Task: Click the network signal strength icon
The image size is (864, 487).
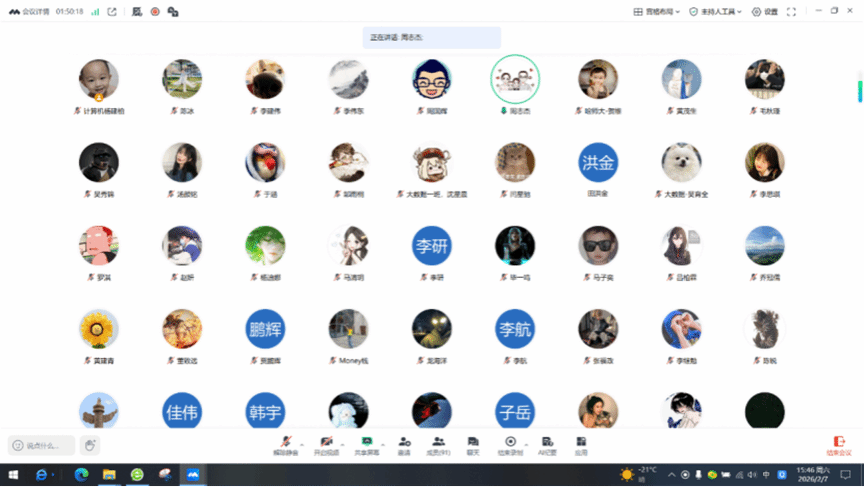Action: [95, 12]
